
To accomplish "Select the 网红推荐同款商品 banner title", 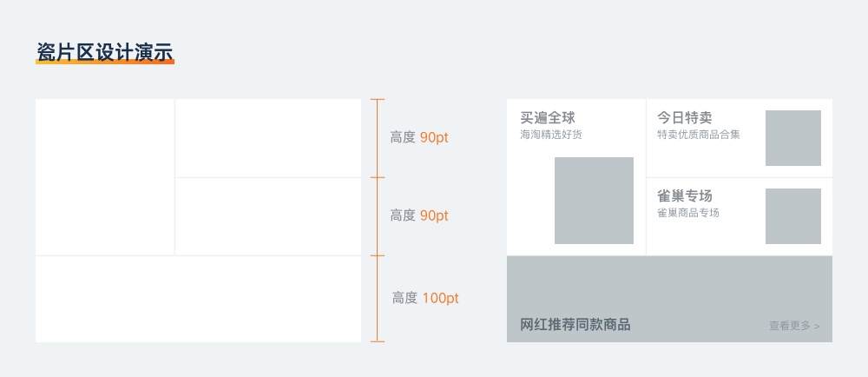I will (575, 324).
